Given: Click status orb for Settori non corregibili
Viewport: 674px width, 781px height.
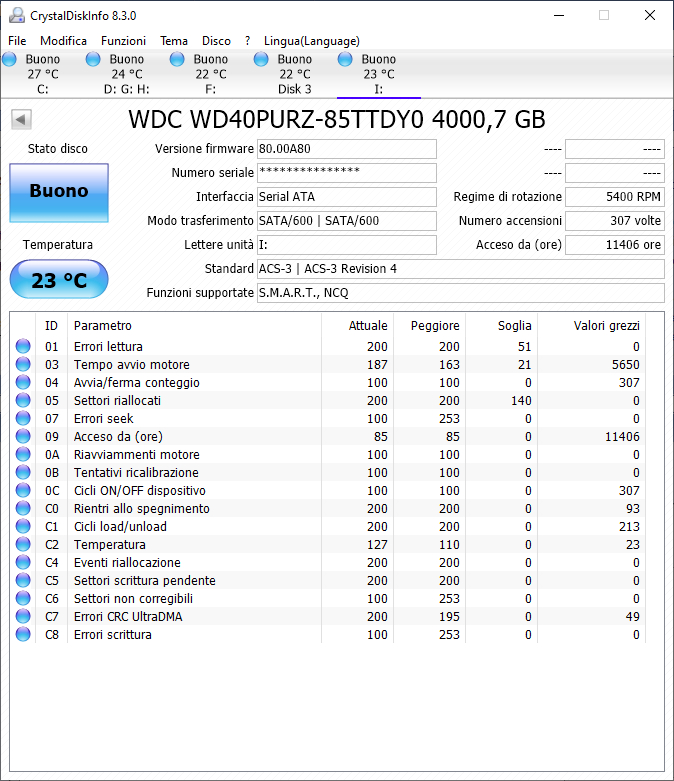Looking at the screenshot, I should pos(23,598).
